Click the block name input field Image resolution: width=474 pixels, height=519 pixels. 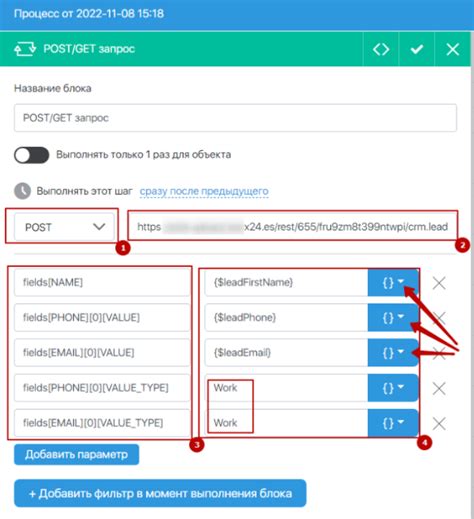235,118
